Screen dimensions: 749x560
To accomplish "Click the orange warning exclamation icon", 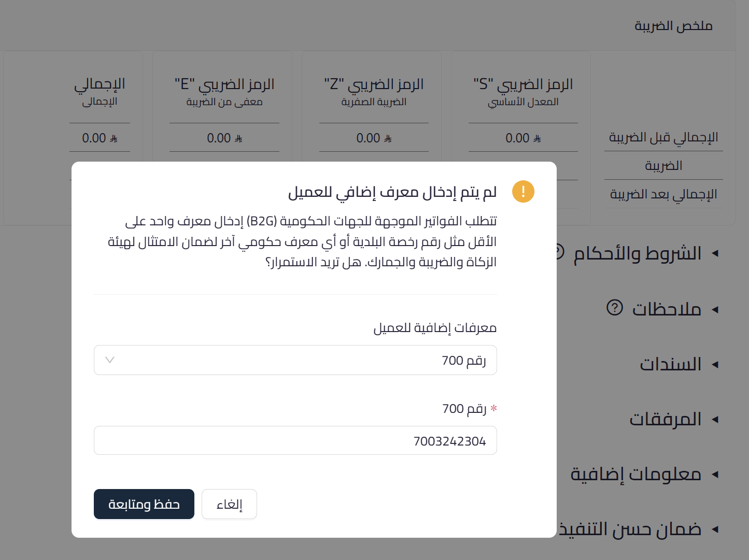I will [x=523, y=191].
